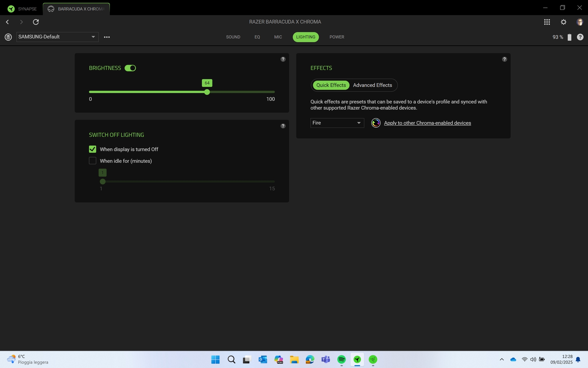Select the LIGHTING tab
The height and width of the screenshot is (368, 588).
[306, 37]
